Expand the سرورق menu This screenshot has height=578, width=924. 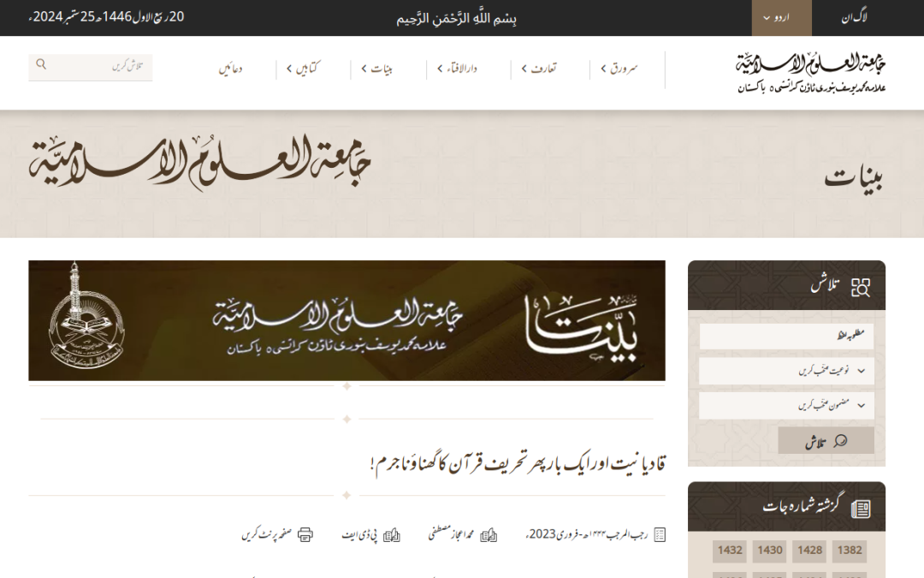pos(619,69)
